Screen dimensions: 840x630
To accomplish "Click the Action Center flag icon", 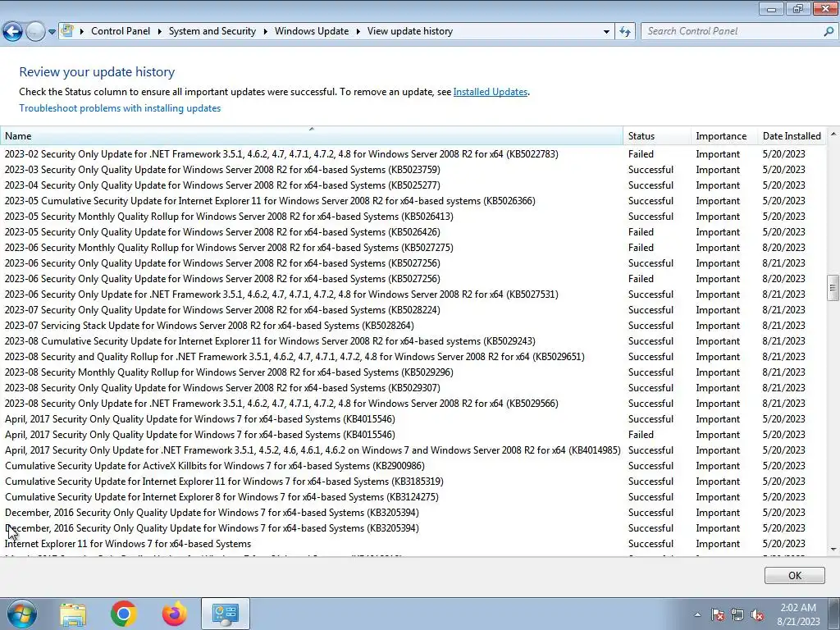I will [x=718, y=614].
